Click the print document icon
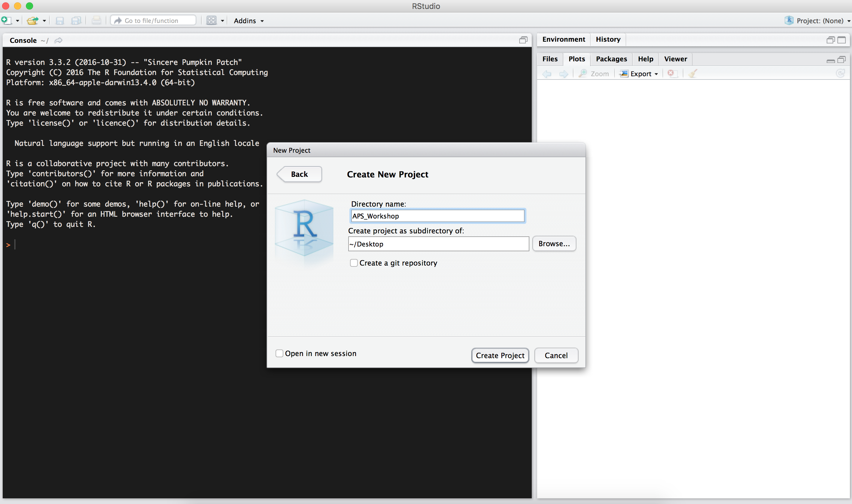Image resolution: width=852 pixels, height=504 pixels. (x=96, y=21)
